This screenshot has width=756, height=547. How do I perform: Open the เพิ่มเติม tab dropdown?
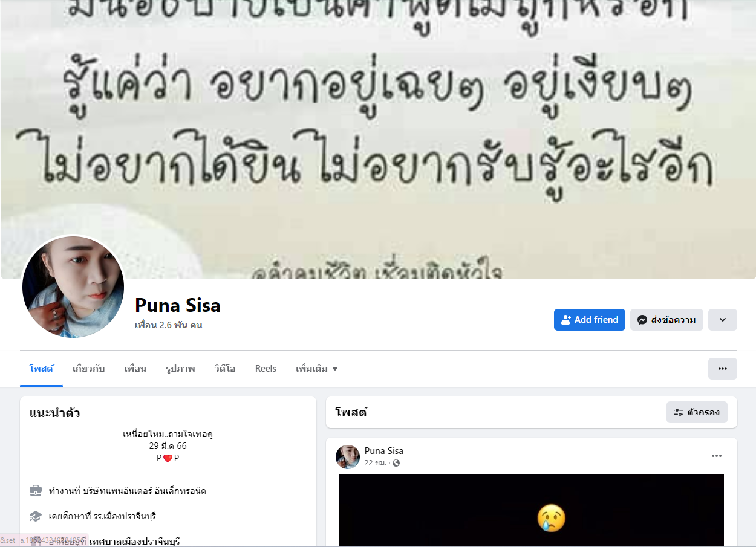317,369
